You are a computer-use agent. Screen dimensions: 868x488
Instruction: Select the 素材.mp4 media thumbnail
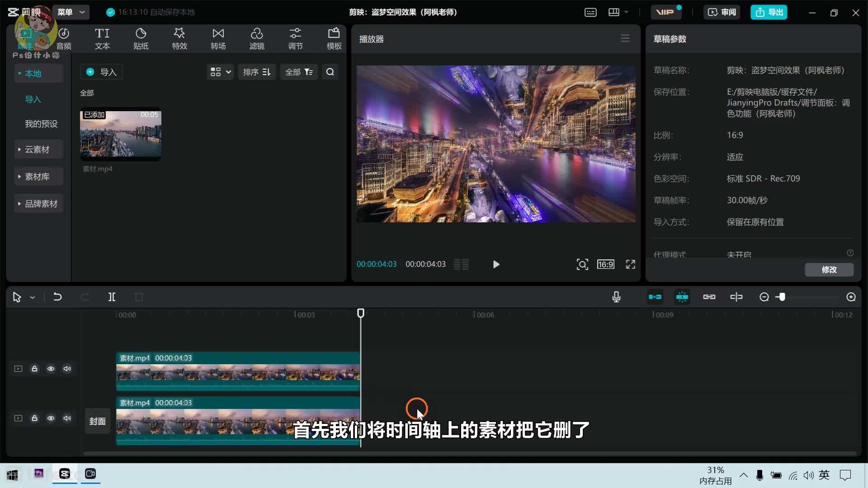(x=121, y=134)
